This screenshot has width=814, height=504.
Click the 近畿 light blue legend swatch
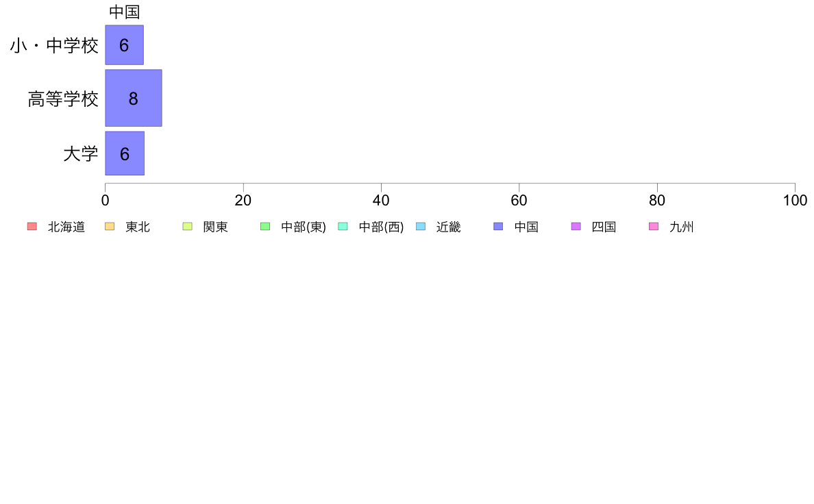pos(421,226)
